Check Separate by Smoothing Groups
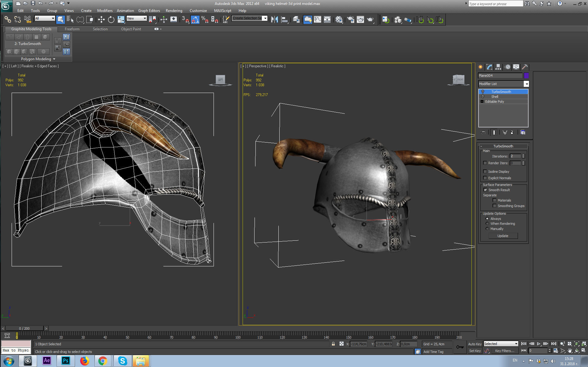588x367 pixels. pos(494,206)
